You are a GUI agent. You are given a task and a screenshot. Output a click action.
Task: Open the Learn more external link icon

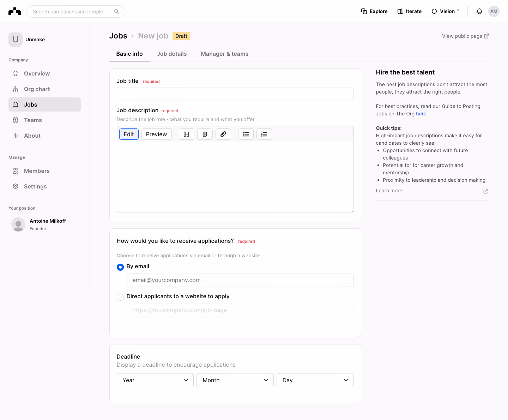(485, 191)
